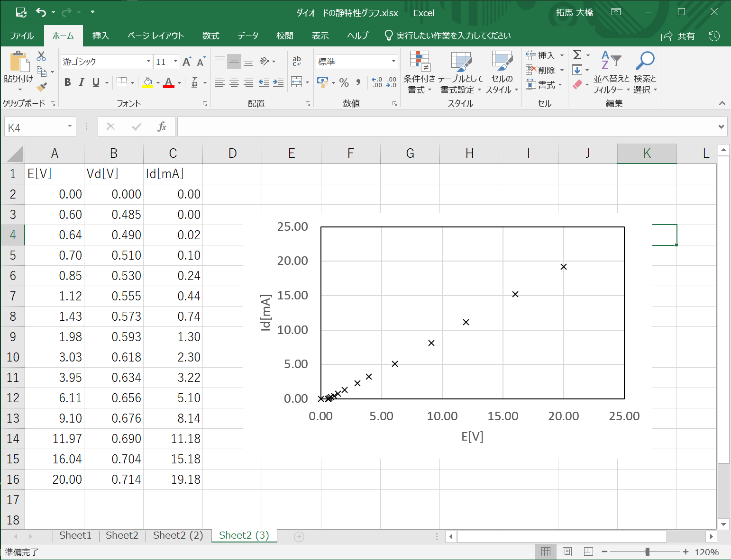Click the zoom slider handle
This screenshot has height=560, width=731.
click(647, 551)
